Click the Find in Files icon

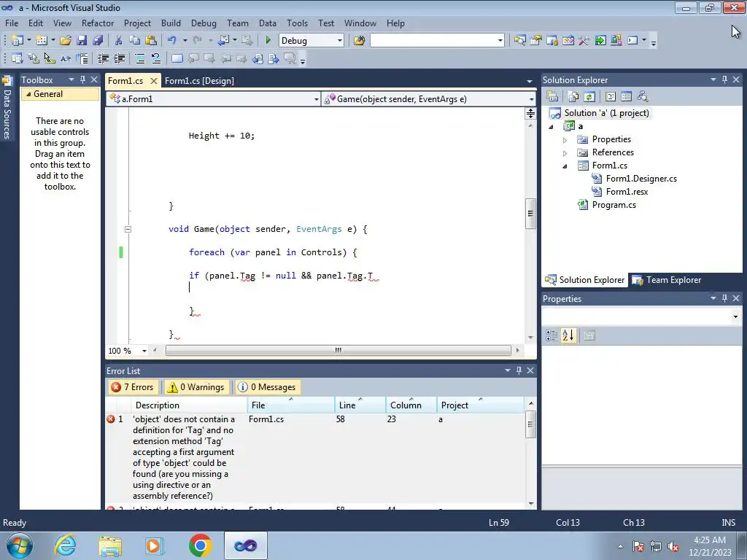point(359,41)
